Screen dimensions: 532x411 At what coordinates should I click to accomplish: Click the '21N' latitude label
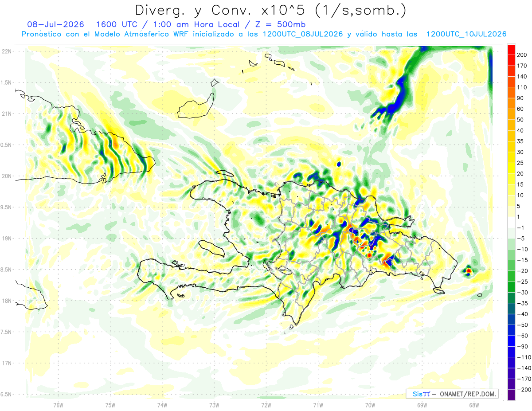[6, 114]
